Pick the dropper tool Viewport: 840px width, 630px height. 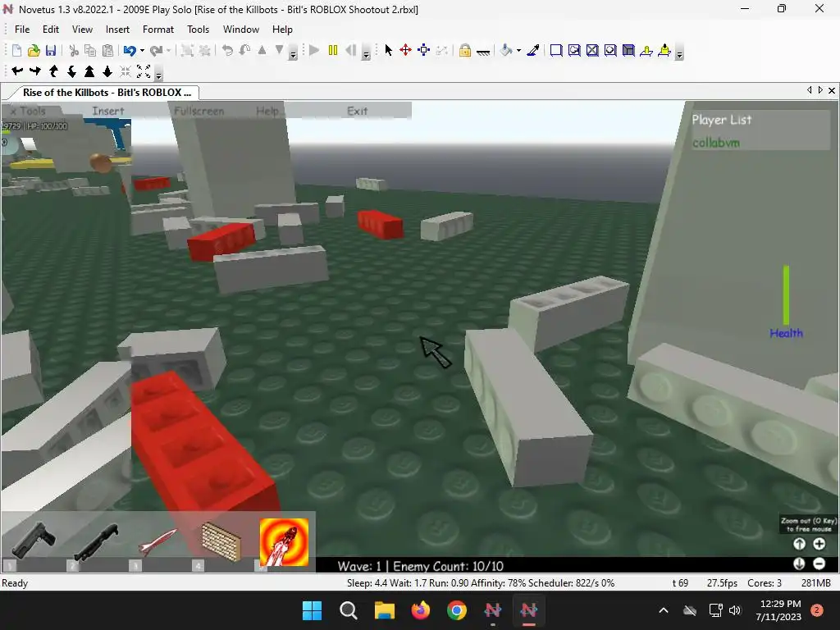[533, 50]
